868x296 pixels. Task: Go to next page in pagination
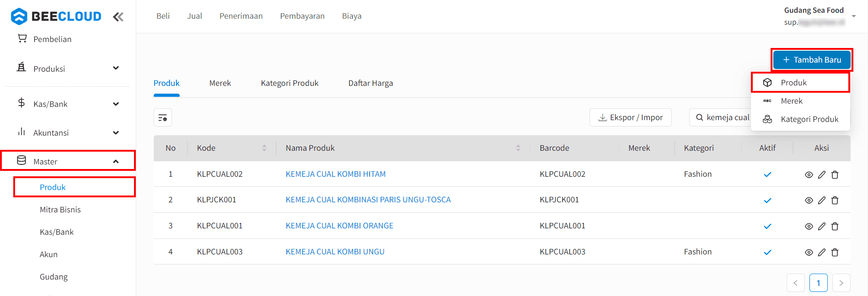click(841, 283)
